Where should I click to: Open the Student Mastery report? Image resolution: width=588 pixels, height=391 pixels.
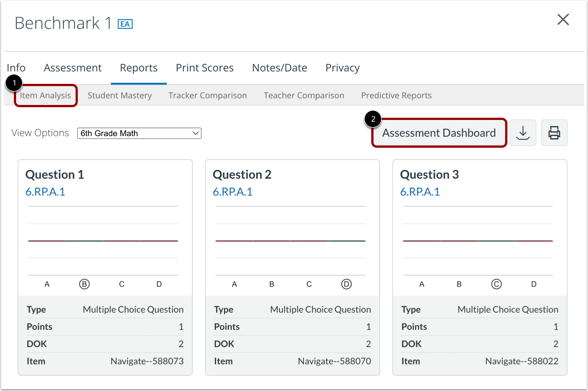[x=119, y=96]
